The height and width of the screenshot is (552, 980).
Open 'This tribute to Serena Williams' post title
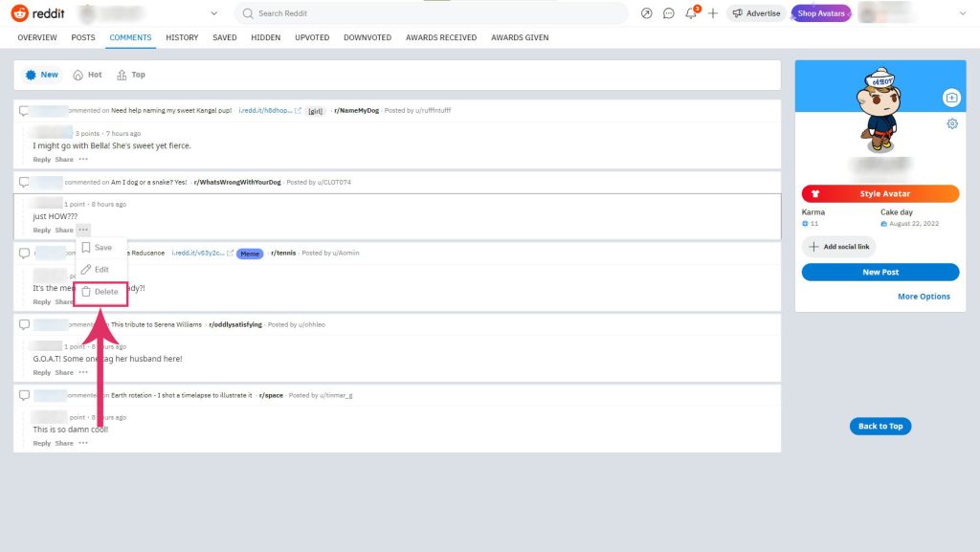pyautogui.click(x=156, y=324)
